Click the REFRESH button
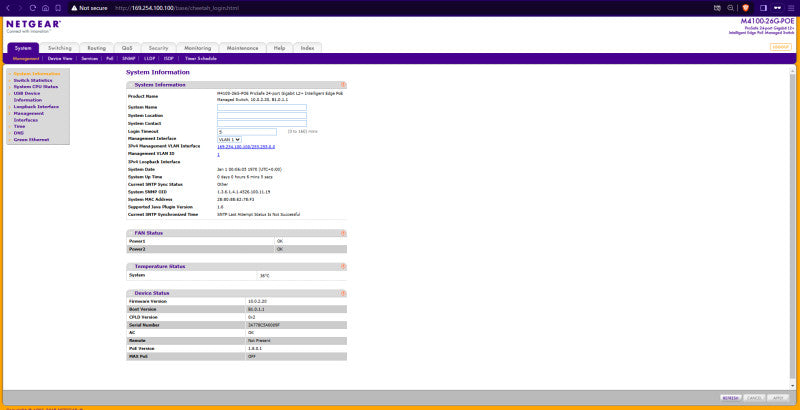The width and height of the screenshot is (800, 410). tap(731, 398)
